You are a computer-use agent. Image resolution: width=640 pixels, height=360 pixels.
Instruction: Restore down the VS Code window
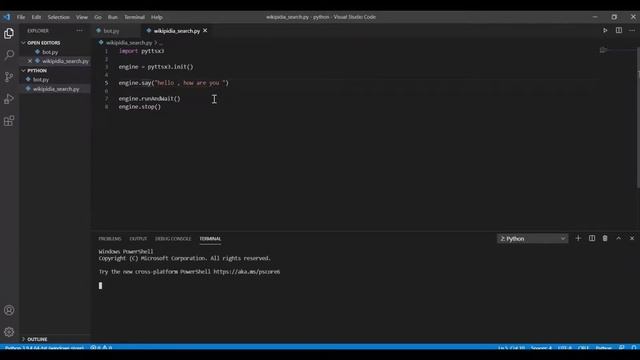pos(614,17)
